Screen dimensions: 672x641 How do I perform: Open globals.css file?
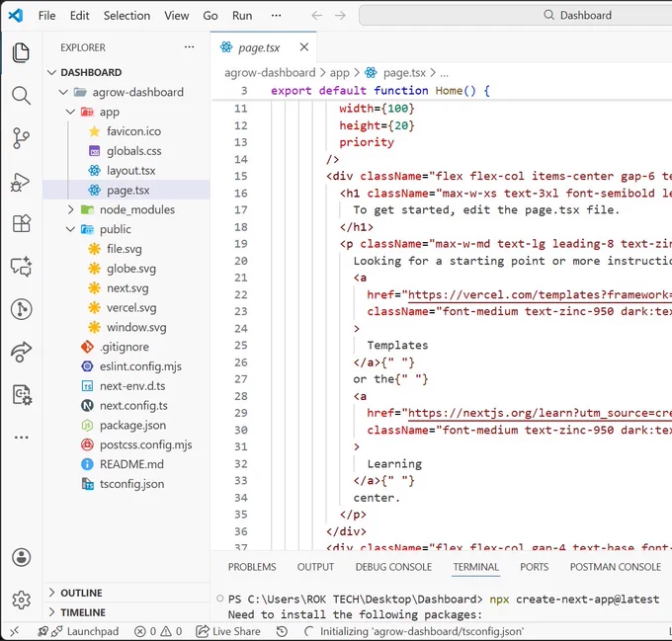pos(134,151)
